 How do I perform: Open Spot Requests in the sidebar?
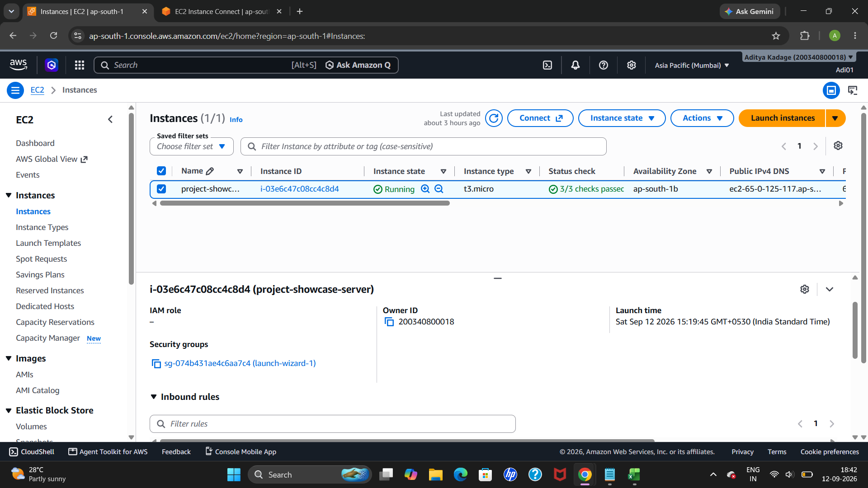click(41, 259)
